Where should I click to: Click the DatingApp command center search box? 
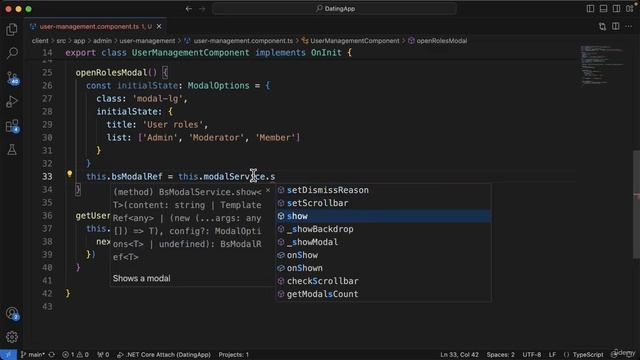(x=334, y=9)
